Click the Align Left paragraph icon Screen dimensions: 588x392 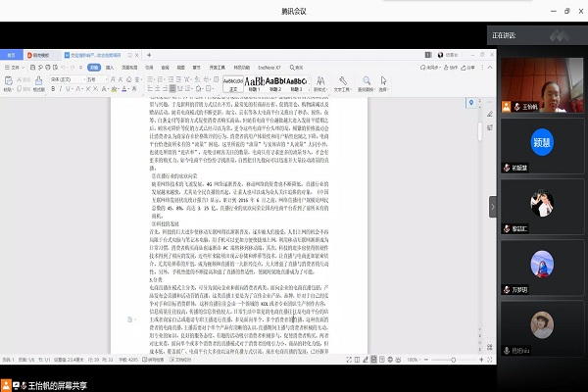pyautogui.click(x=150, y=89)
